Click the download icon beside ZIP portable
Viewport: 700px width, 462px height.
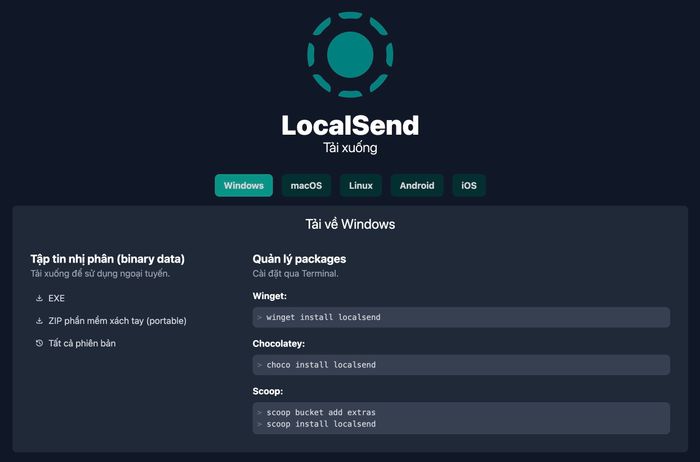(x=39, y=320)
